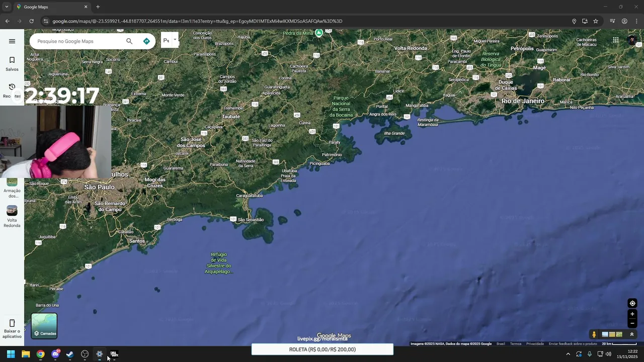The height and width of the screenshot is (362, 644).
Task: Open Enviar feedback sobre o produto link
Action: pyautogui.click(x=573, y=344)
